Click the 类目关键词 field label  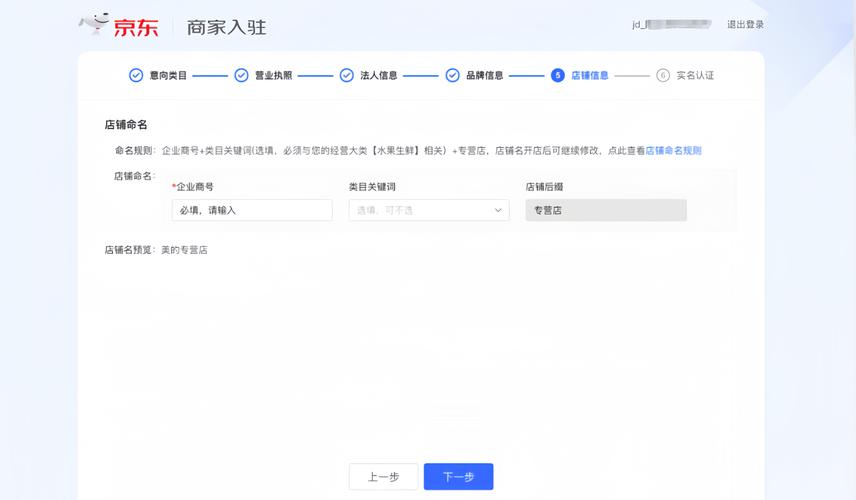[x=372, y=187]
